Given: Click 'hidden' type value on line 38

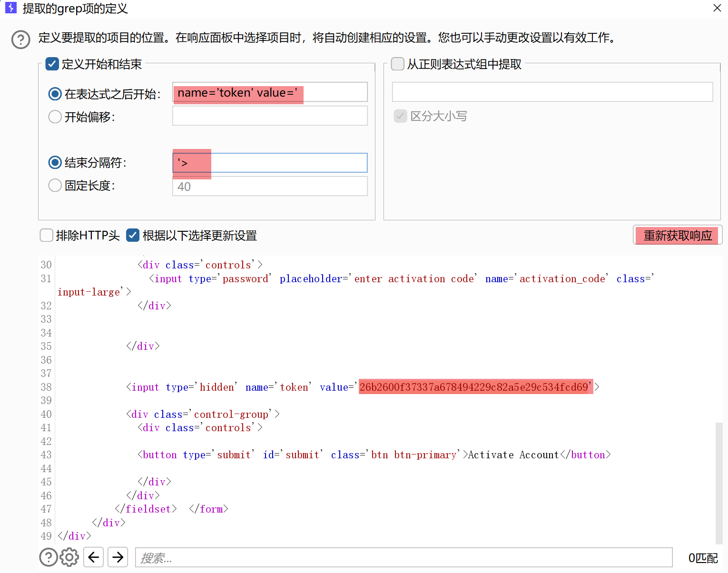Looking at the screenshot, I should coord(217,387).
